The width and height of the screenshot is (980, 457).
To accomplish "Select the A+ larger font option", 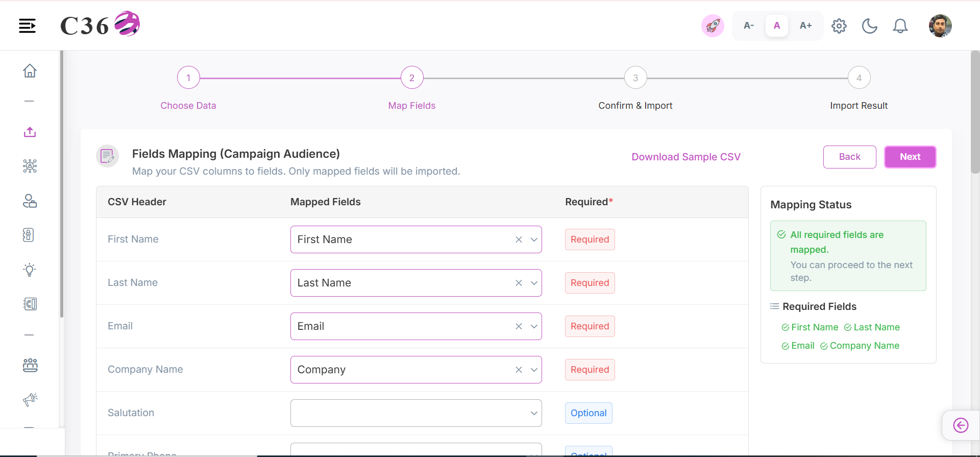I will click(x=805, y=26).
